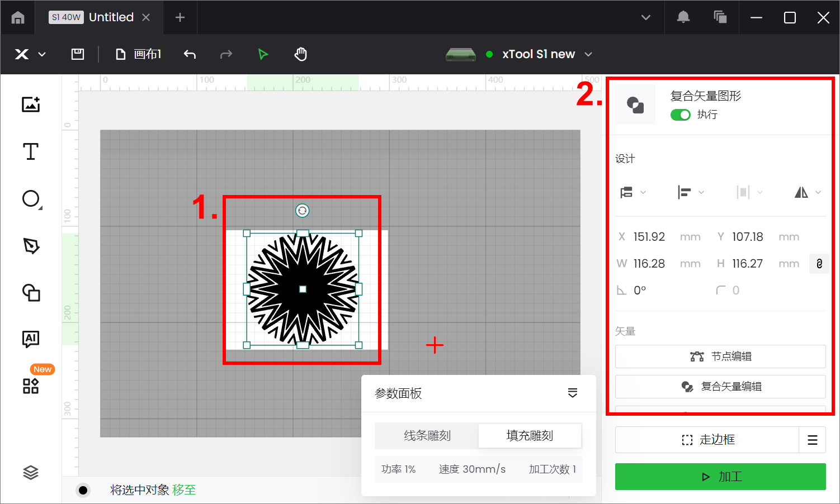Click the black circle status toggle
840x504 pixels.
(83, 490)
